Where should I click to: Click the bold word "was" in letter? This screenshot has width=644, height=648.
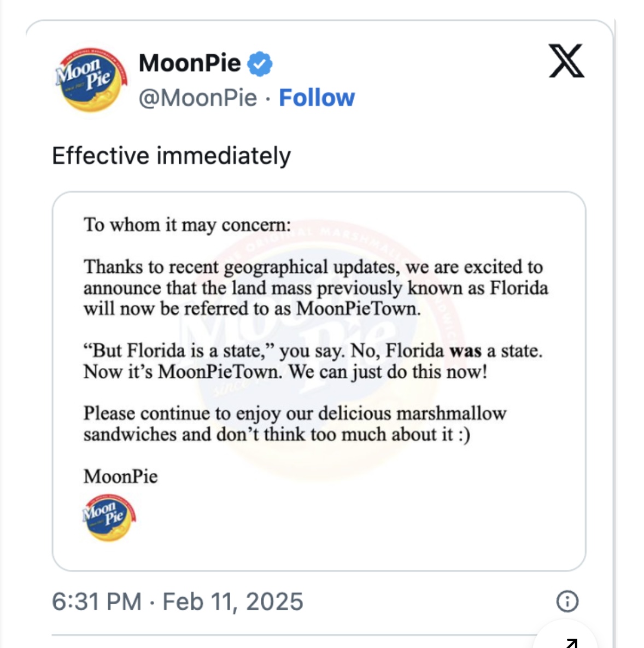[x=465, y=351]
